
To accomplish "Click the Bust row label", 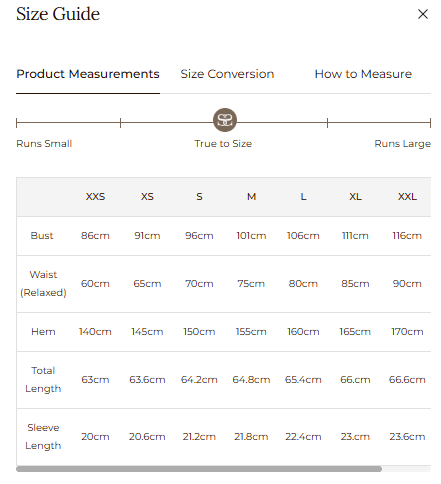I will click(x=42, y=236).
